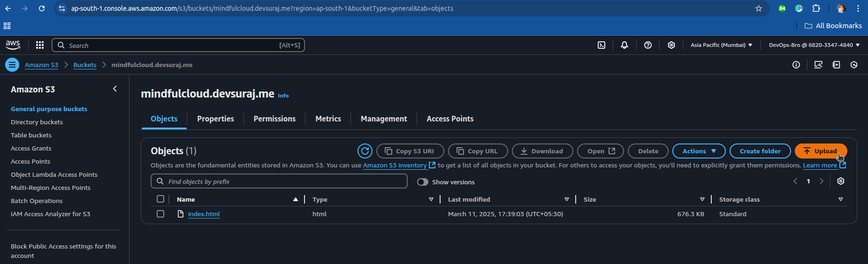Open the Asia Pacific (Mumbai) region selector
This screenshot has height=264, width=868.
click(x=722, y=45)
